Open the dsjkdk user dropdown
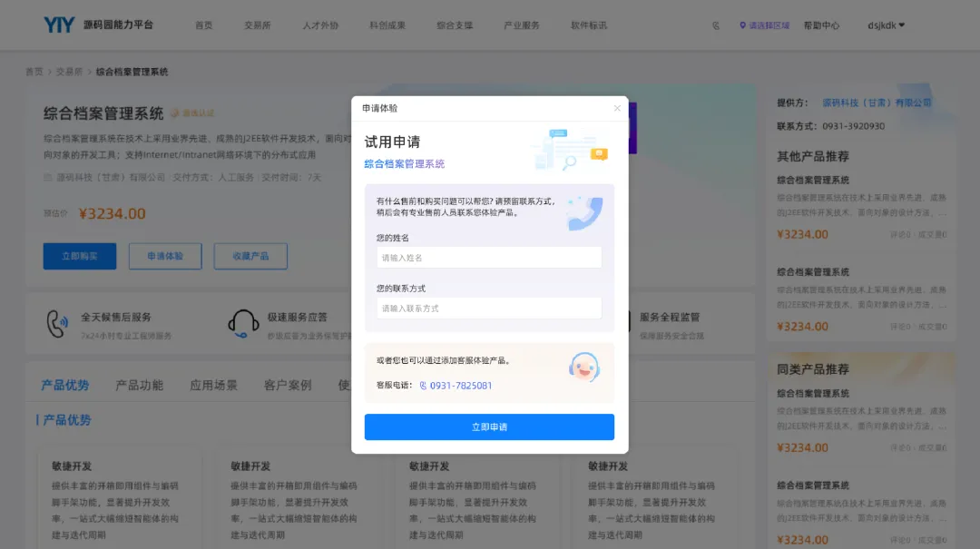 (x=886, y=25)
